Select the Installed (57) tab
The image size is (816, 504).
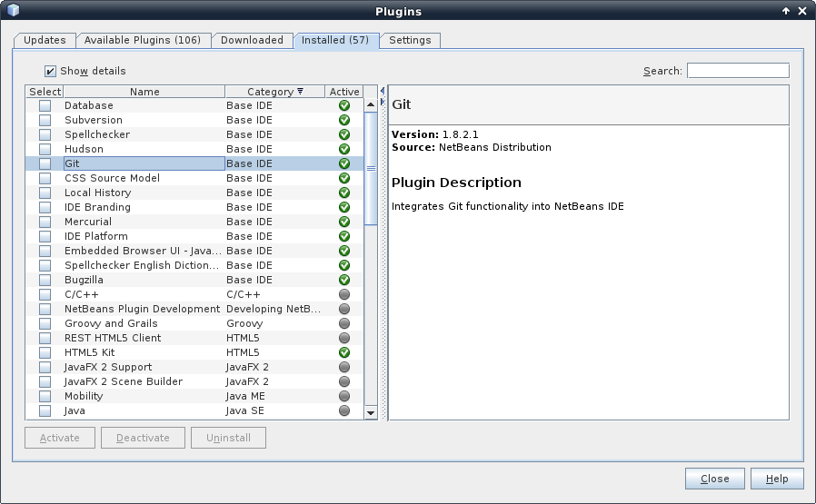(335, 40)
